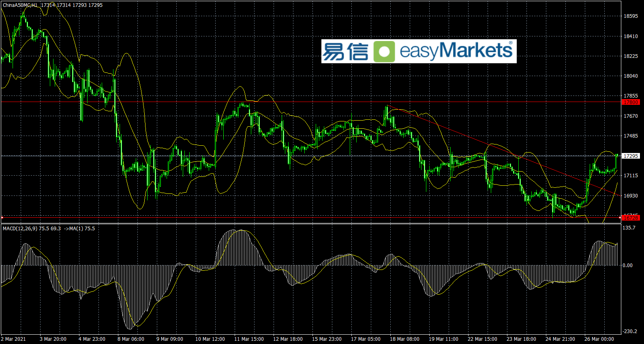Click the 18040 price axis label
Viewport: 644px width, 344px height.
631,76
